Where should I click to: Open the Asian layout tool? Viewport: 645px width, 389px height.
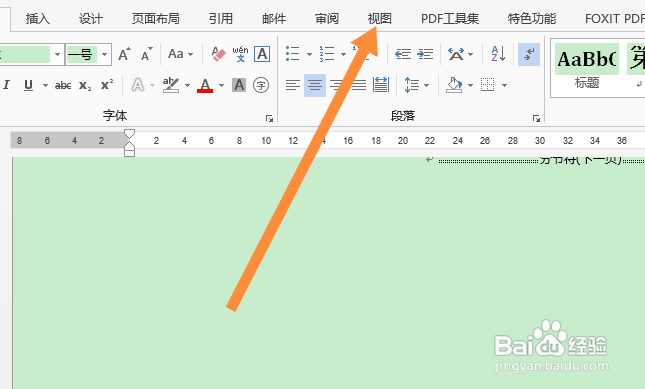460,54
